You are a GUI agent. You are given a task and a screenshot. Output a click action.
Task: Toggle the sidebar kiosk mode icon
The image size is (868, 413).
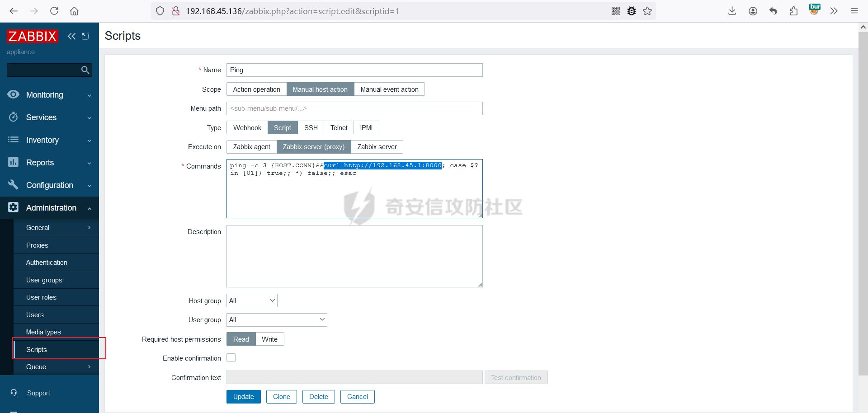85,36
